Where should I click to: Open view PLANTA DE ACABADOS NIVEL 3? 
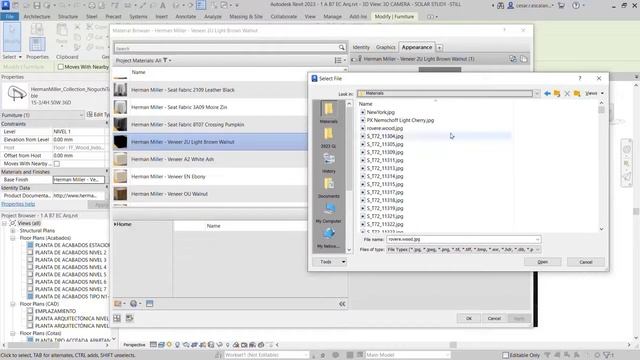(70, 260)
